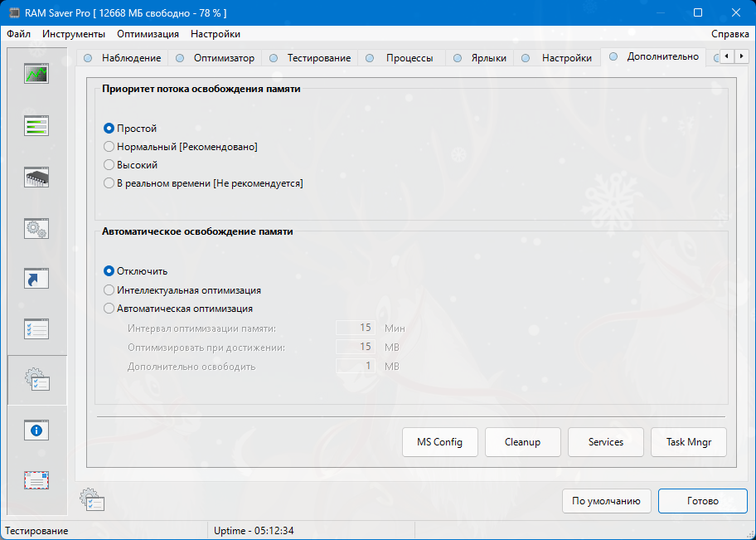Viewport: 756px width, 540px height.
Task: Click the shortcuts arrow sidebar icon
Action: click(36, 279)
